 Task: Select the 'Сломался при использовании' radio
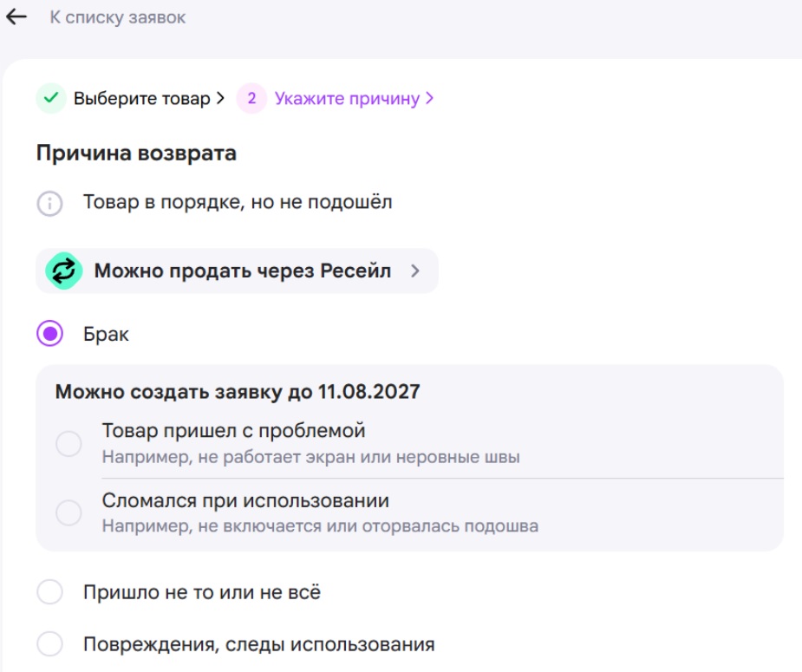tap(68, 512)
